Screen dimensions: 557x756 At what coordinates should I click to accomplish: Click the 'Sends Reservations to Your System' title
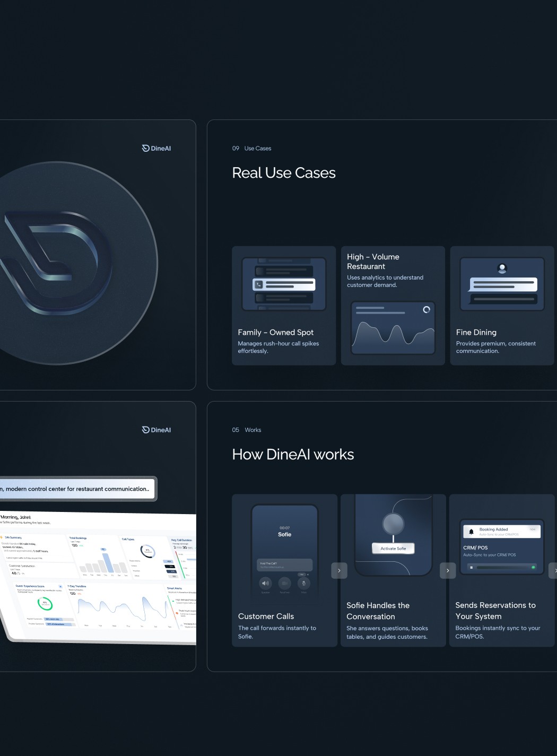[495, 611]
